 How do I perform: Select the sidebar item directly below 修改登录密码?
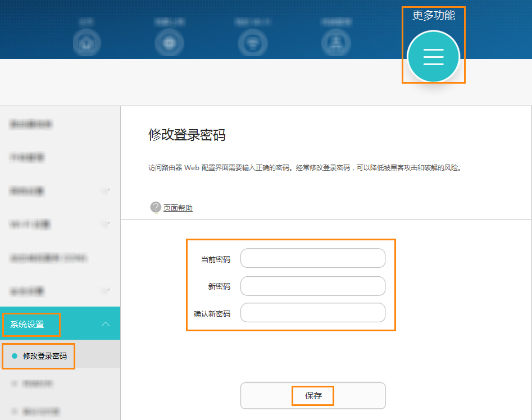coord(38,384)
